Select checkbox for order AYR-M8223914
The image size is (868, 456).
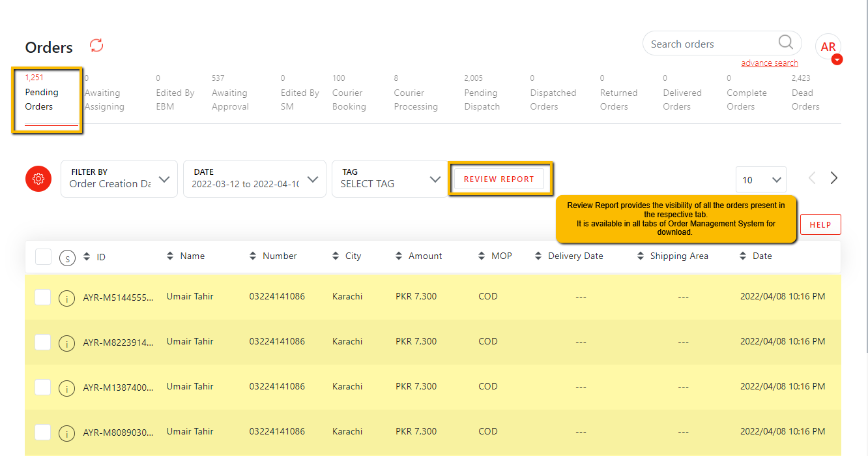tap(43, 342)
